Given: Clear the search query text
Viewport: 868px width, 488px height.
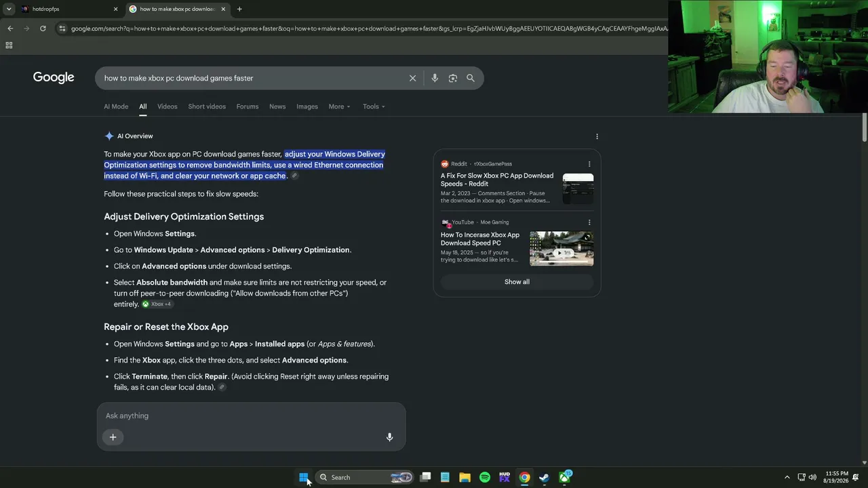Looking at the screenshot, I should pos(412,78).
